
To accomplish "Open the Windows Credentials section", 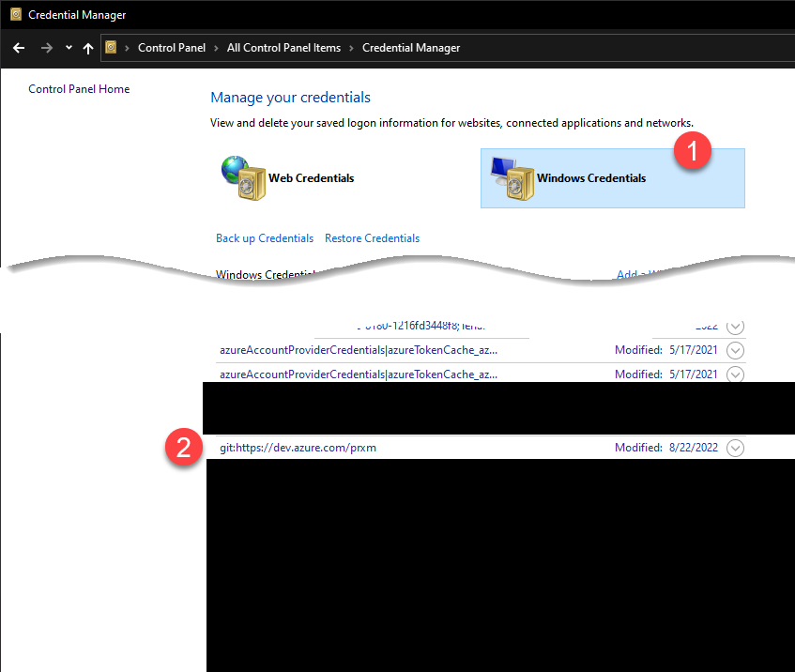I will click(x=590, y=177).
